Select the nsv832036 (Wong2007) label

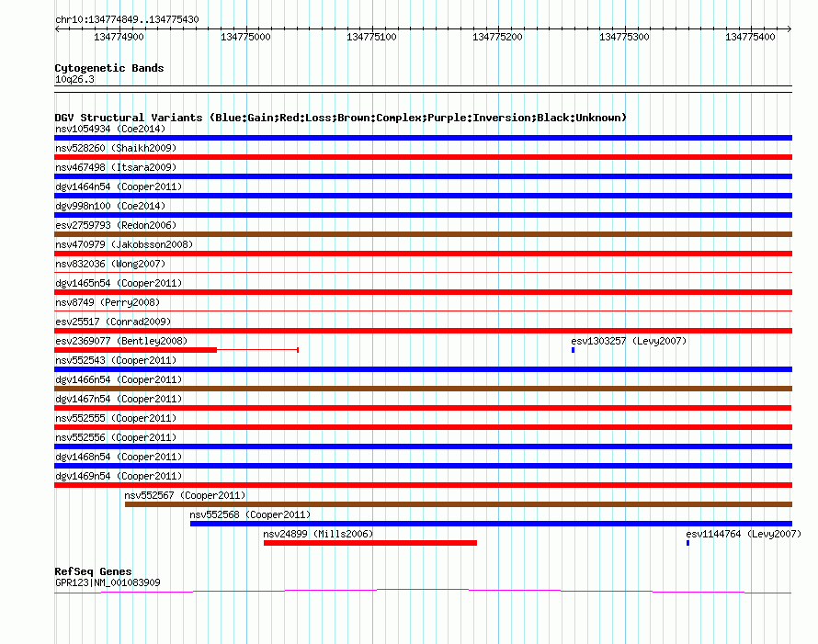pyautogui.click(x=110, y=264)
